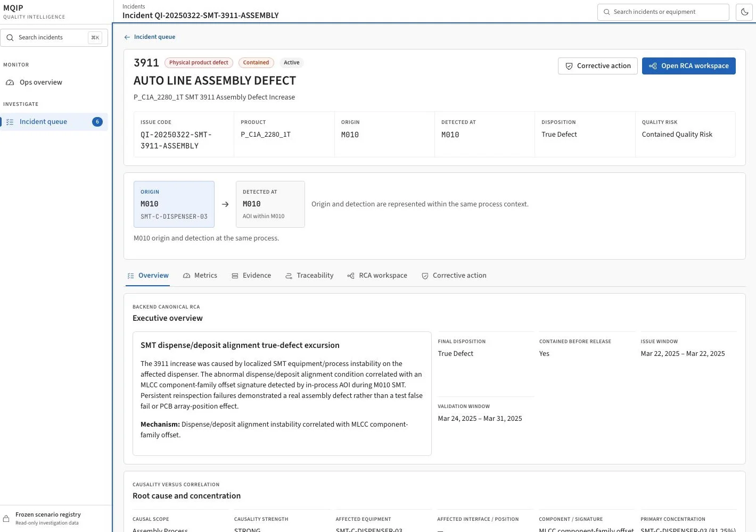Viewport: 756px width, 532px height.
Task: Click the issue window Mar 22, 2025 dates
Action: pyautogui.click(x=683, y=354)
